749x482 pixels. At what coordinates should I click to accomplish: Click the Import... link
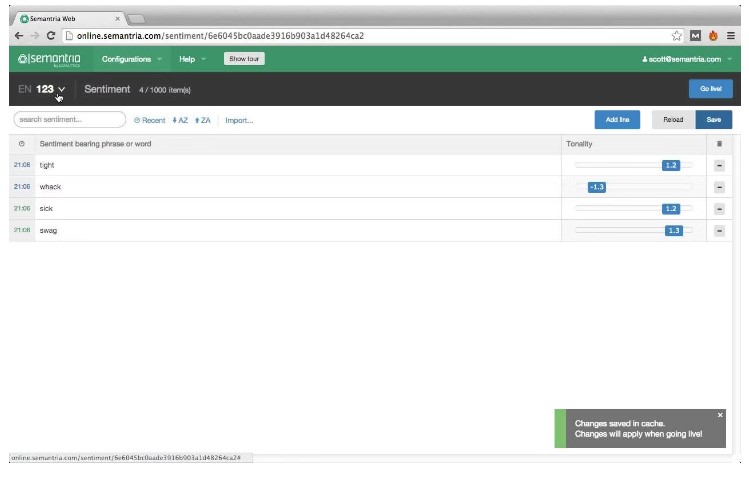coord(239,120)
